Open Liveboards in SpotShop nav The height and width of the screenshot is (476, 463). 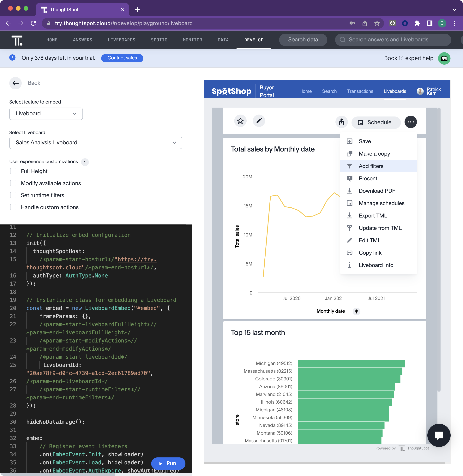click(395, 91)
